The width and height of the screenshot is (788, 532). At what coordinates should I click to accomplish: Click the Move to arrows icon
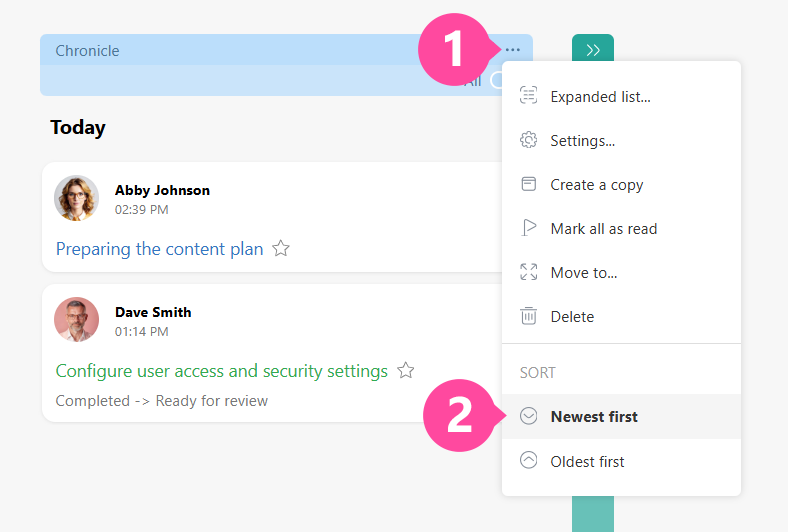[x=529, y=272]
